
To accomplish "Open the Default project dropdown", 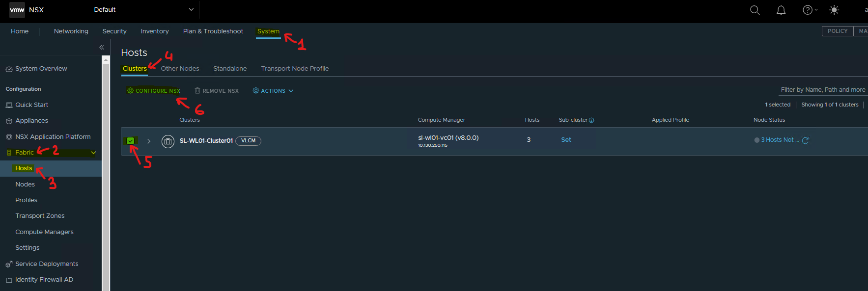I will pyautogui.click(x=144, y=10).
